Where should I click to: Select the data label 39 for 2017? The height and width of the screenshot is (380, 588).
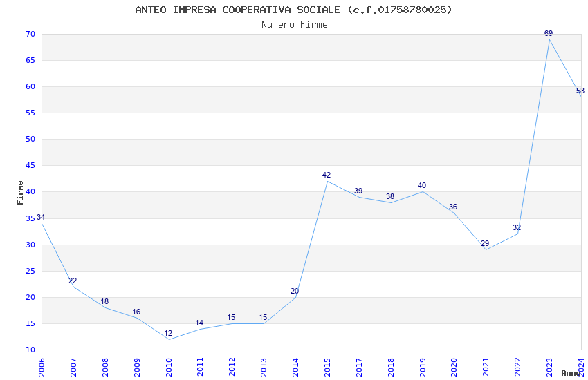[x=358, y=191]
